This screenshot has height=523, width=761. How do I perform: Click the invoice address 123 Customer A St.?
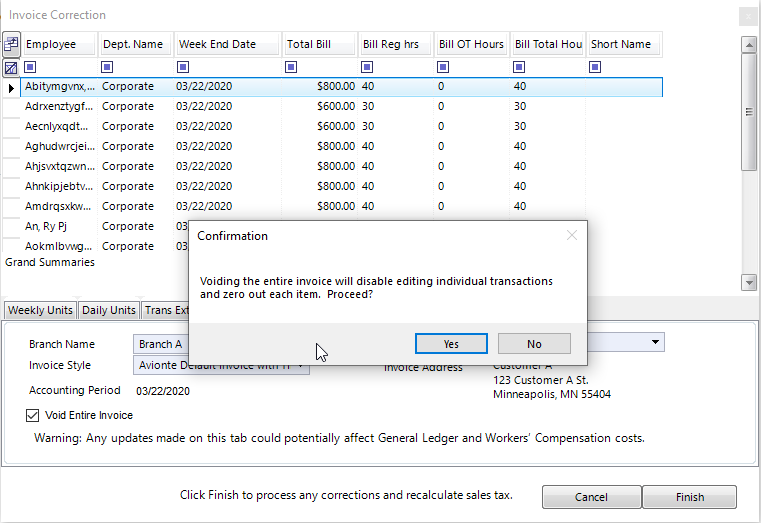tap(541, 380)
